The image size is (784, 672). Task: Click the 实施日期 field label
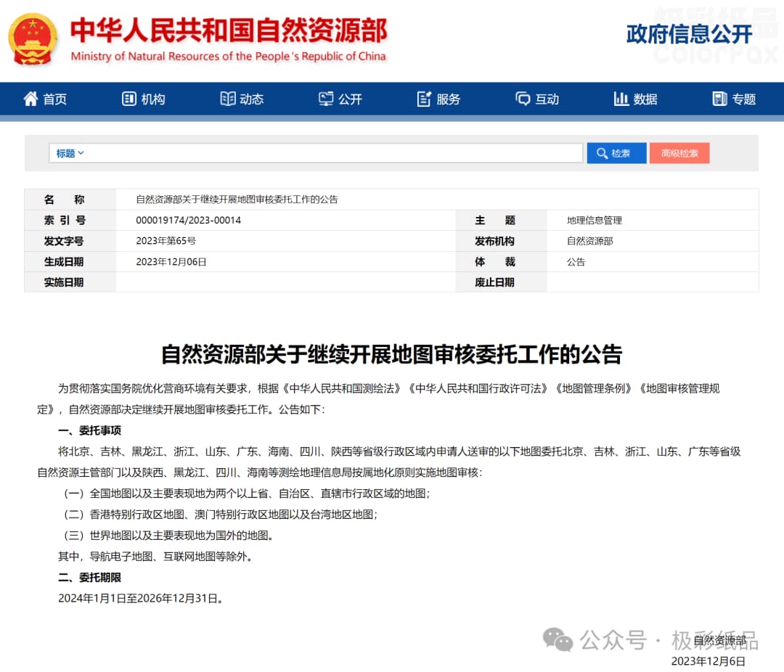[x=64, y=282]
